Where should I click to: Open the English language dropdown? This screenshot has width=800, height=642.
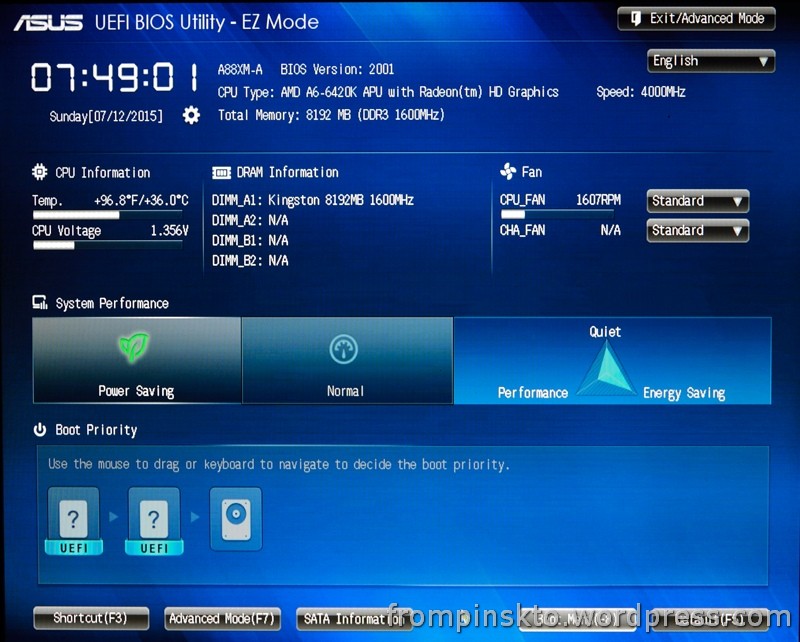709,61
